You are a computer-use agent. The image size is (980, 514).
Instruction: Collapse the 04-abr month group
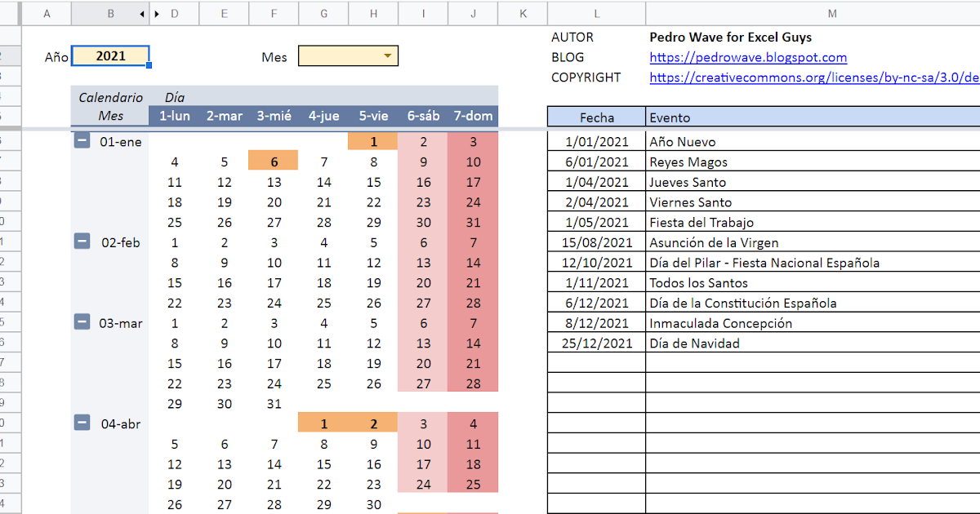(x=82, y=422)
